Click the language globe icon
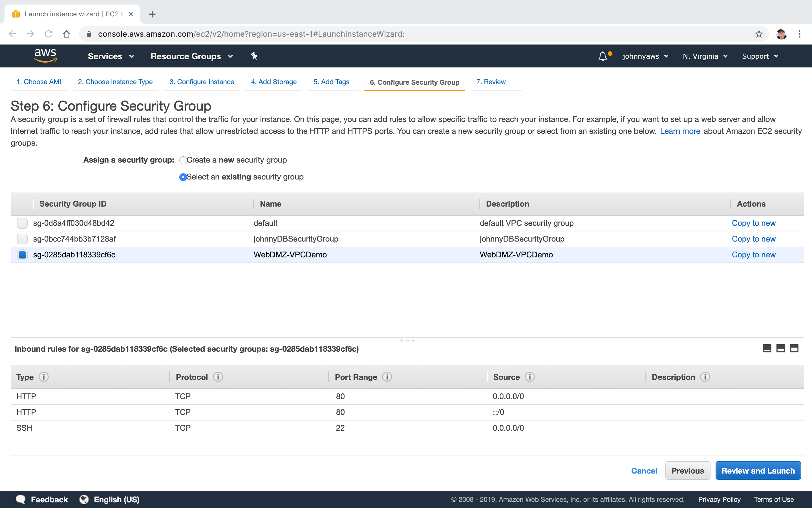 (84, 500)
